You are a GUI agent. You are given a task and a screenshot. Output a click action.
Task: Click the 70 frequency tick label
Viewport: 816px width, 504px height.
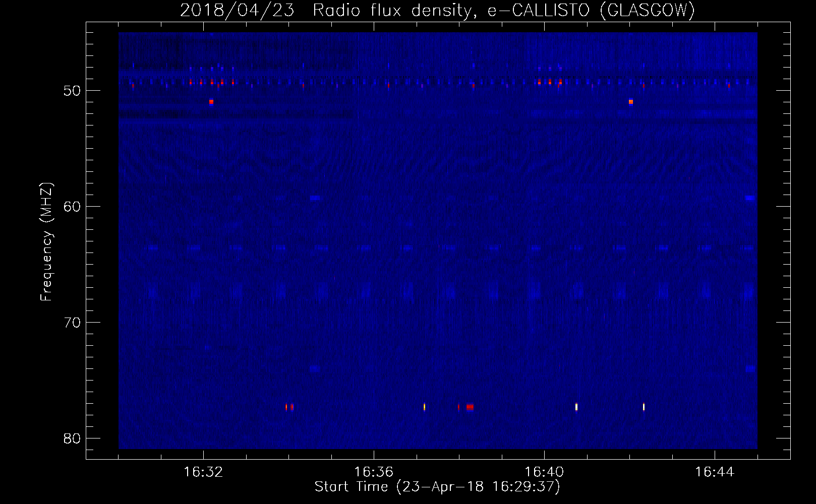72,323
